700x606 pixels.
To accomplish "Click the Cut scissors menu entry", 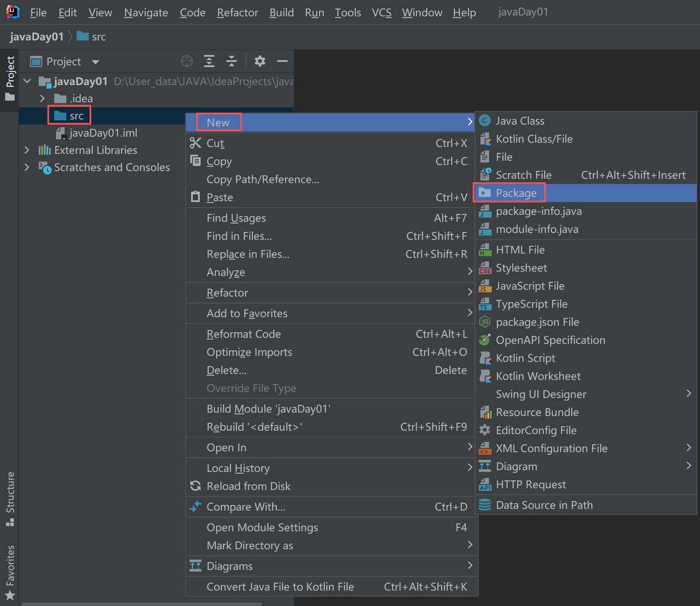I will pos(331,143).
